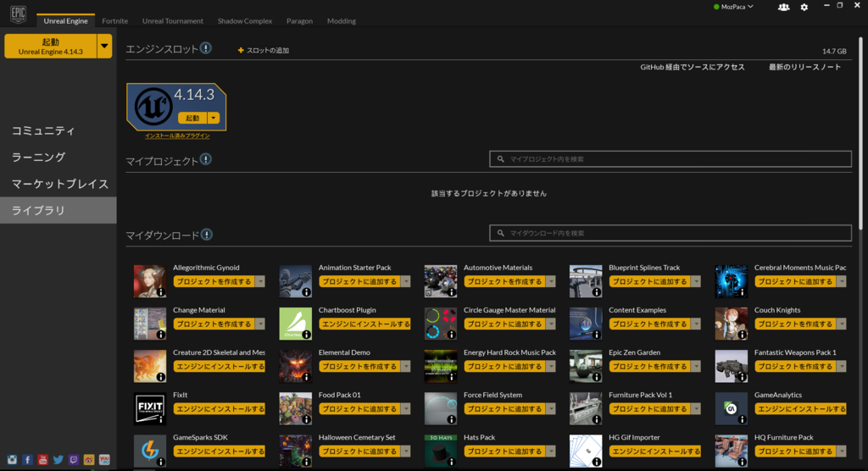Screen dimensions: 868x471
Task: Open the friends list icon
Action: pyautogui.click(x=783, y=7)
